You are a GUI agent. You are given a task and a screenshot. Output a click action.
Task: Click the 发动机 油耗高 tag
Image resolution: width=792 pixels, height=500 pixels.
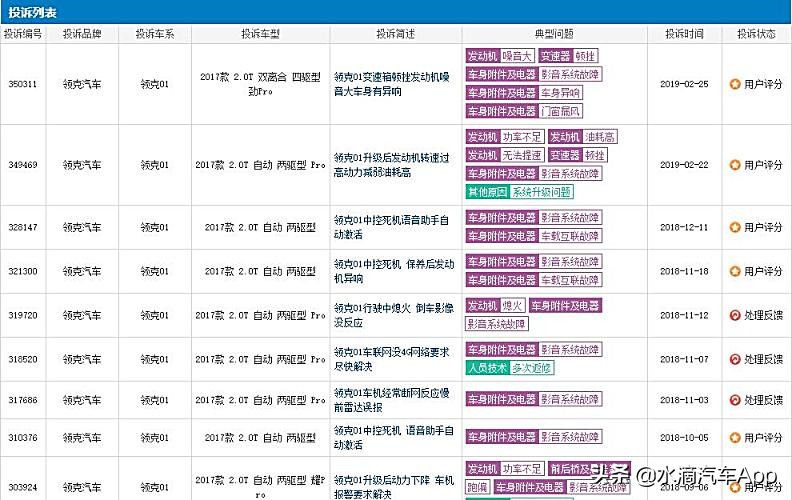(583, 137)
